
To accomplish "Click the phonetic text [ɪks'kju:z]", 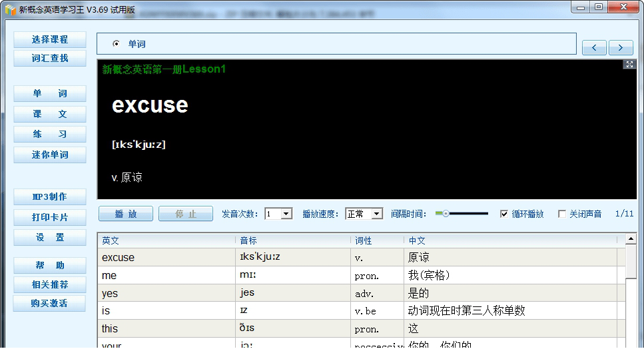I will [139, 144].
